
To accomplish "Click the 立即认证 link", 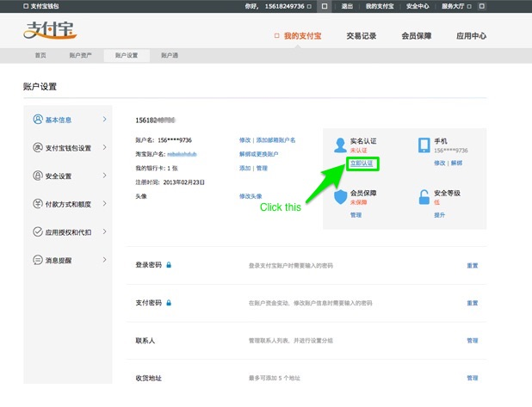I will [x=362, y=162].
